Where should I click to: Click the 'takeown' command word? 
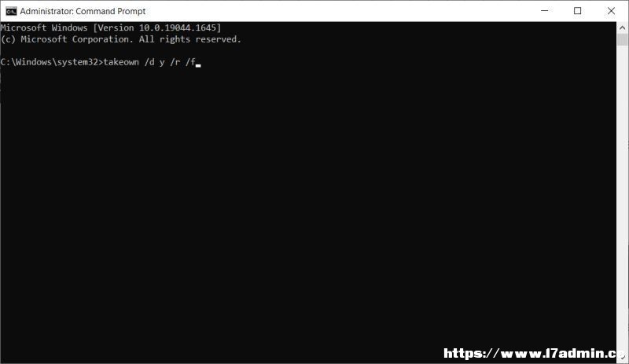coord(121,62)
